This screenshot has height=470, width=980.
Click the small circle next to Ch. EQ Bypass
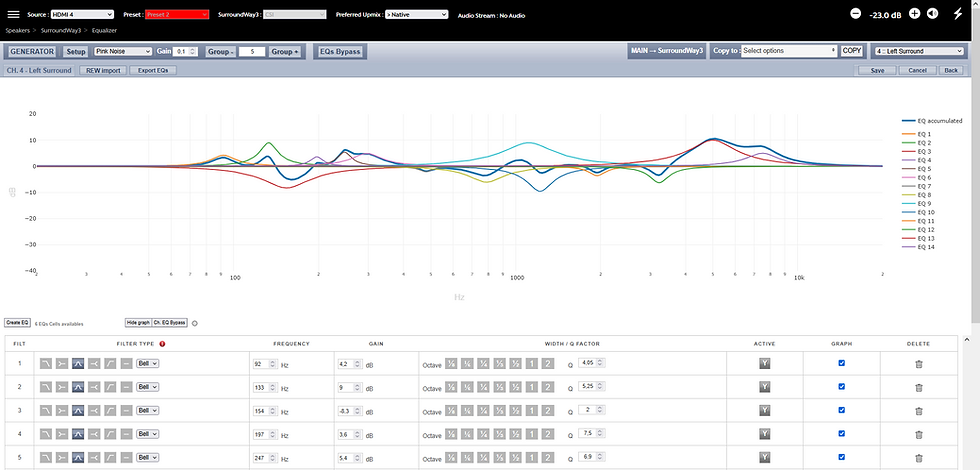(x=194, y=323)
